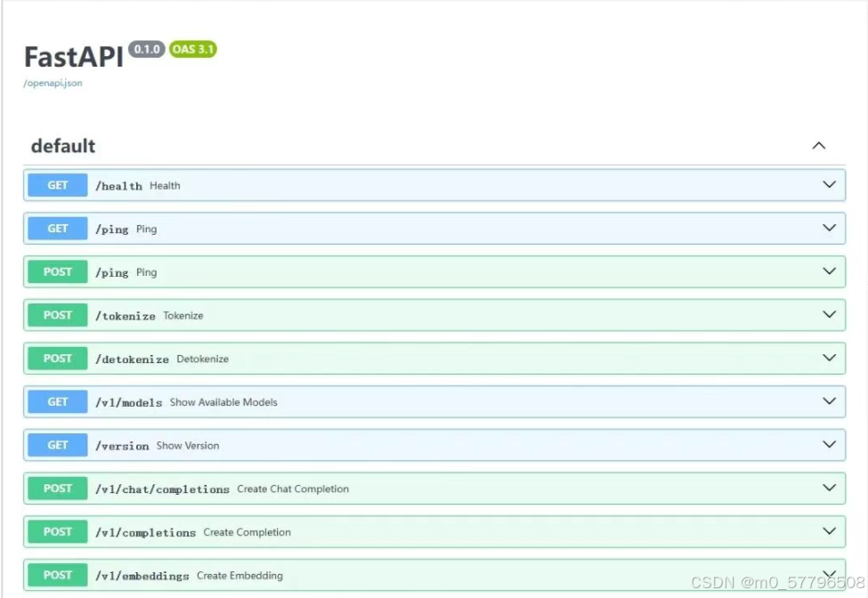Click the Tokenize description text

click(183, 315)
